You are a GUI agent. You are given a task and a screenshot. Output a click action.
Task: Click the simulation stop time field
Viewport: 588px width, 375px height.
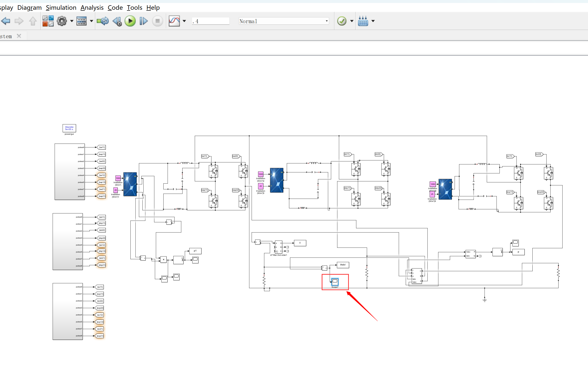click(211, 21)
